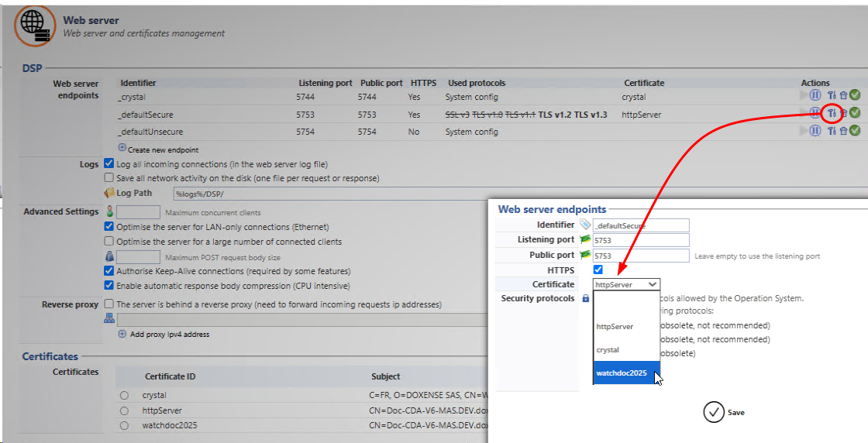Open settings tools for _defaultSecure endpoint
This screenshot has height=443, width=868.
pos(832,113)
